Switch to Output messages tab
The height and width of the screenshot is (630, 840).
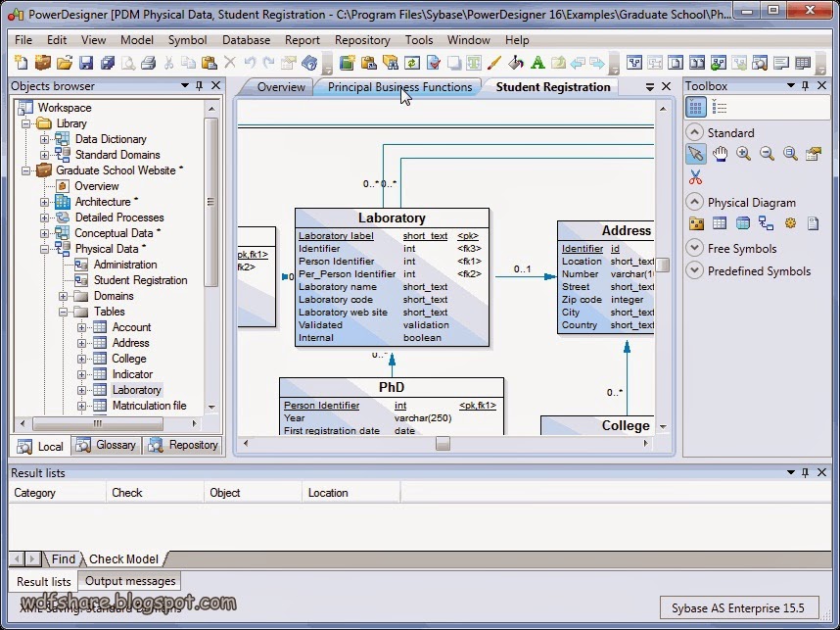click(129, 581)
